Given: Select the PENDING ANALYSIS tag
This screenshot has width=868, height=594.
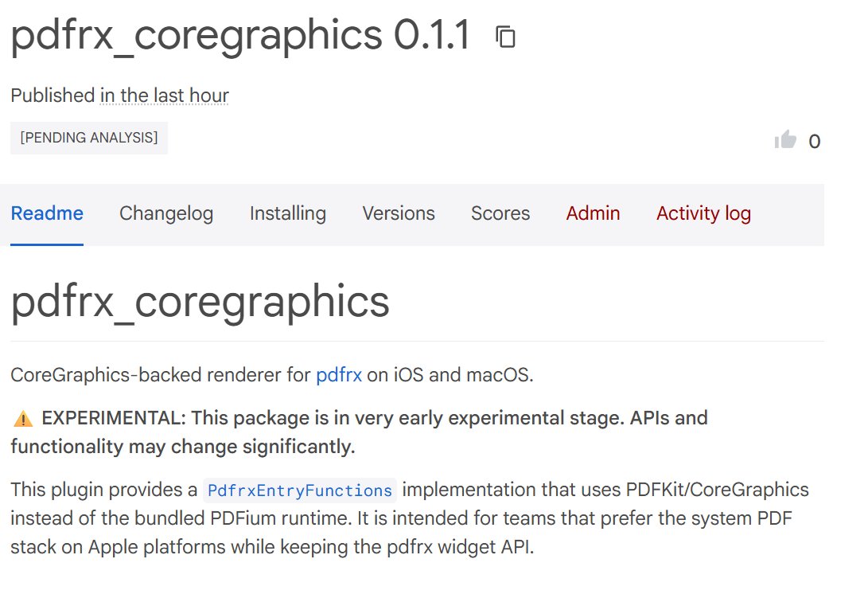Looking at the screenshot, I should (x=89, y=138).
